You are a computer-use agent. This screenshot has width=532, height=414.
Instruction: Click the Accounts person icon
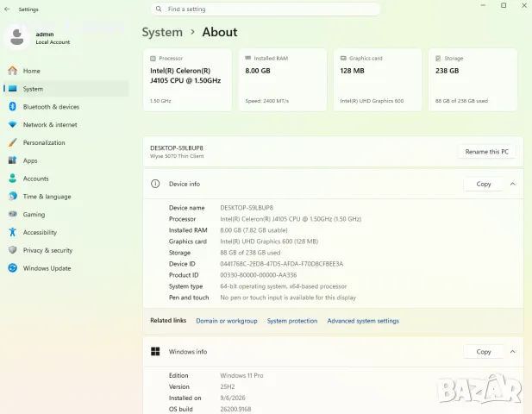coord(13,179)
